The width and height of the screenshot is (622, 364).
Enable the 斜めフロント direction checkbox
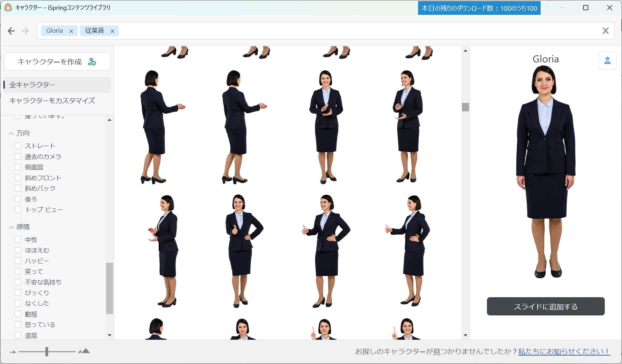(x=18, y=177)
